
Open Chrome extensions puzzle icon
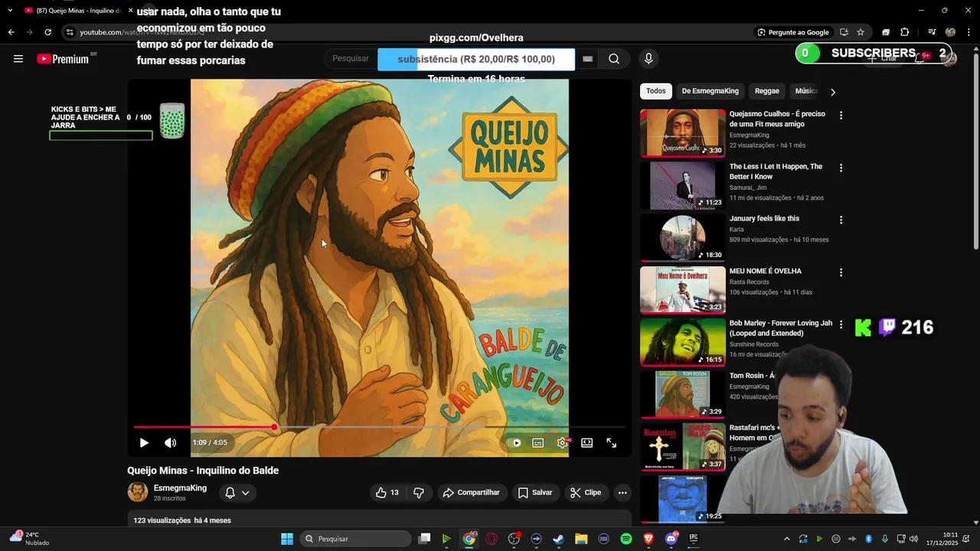[904, 32]
